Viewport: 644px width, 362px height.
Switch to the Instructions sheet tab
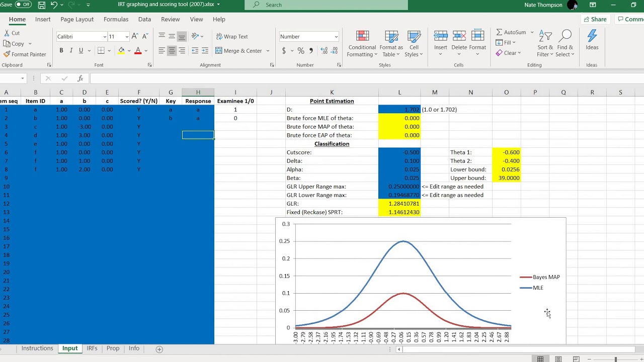coord(37,348)
